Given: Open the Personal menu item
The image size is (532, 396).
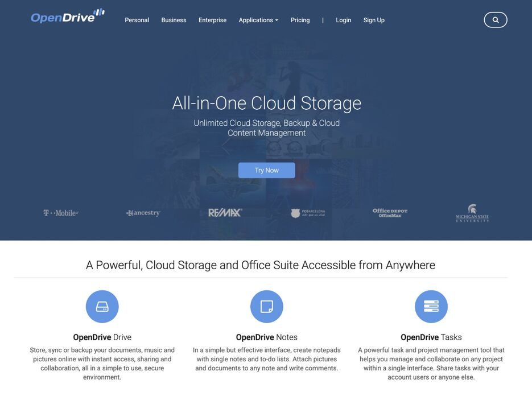Looking at the screenshot, I should coord(137,20).
